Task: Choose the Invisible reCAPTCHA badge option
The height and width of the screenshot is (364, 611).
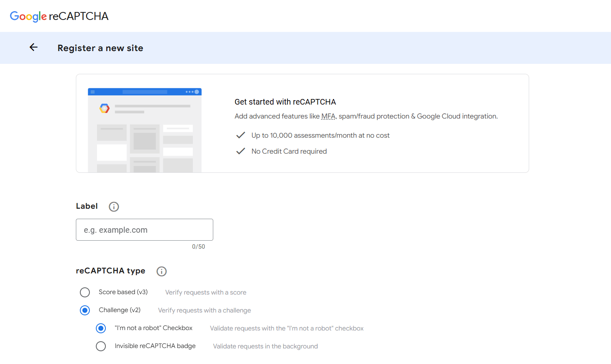Action: [101, 346]
